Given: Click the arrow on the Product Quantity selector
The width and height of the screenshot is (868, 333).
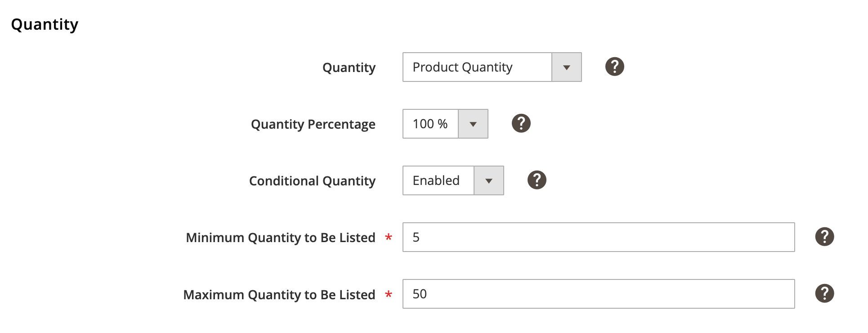Looking at the screenshot, I should pos(566,67).
